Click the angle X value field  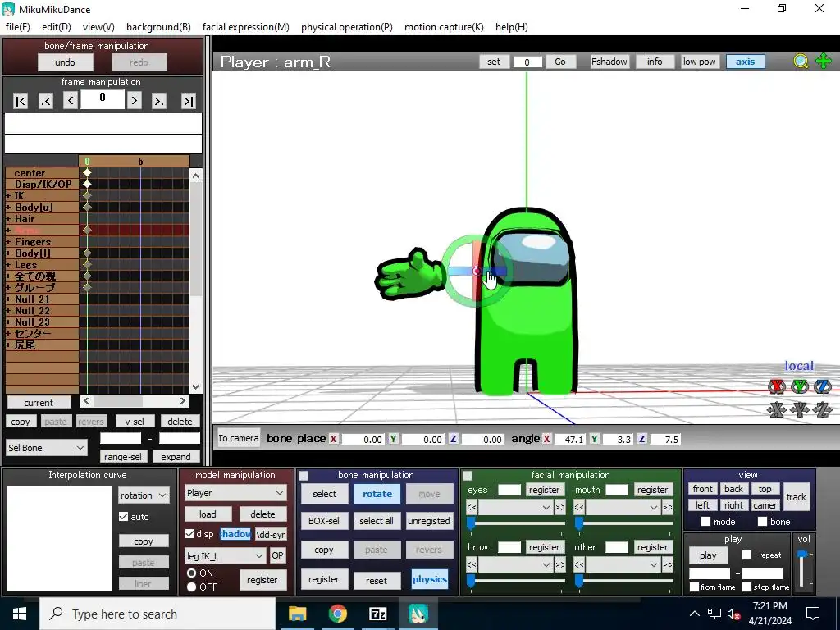[571, 440]
